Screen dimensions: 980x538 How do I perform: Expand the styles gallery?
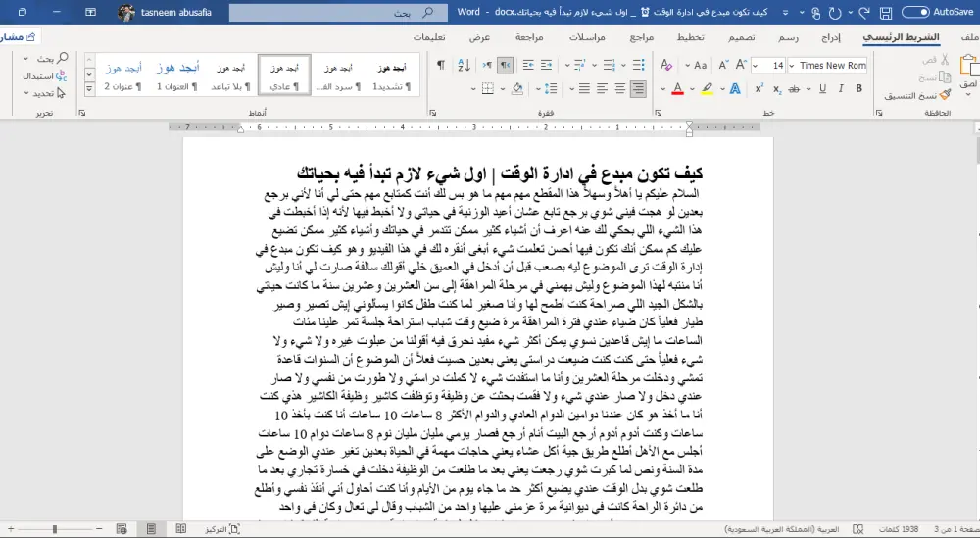[x=89, y=89]
